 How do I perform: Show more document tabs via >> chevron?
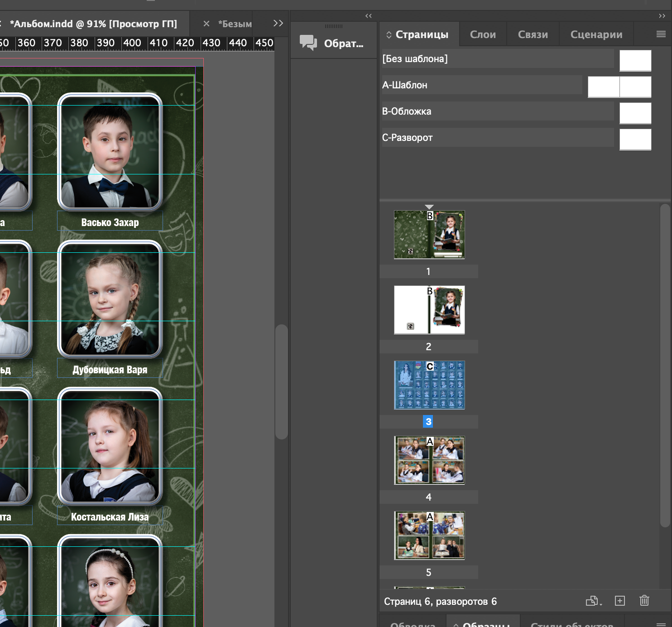pyautogui.click(x=278, y=23)
